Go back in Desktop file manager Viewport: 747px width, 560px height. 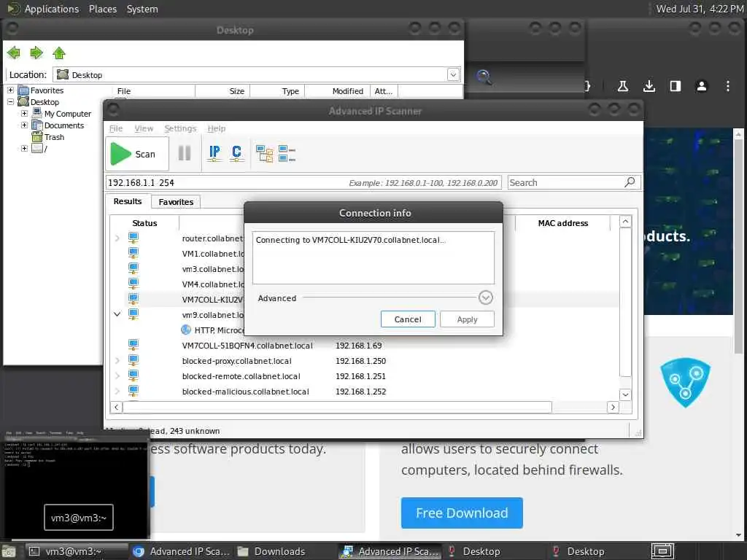point(15,52)
